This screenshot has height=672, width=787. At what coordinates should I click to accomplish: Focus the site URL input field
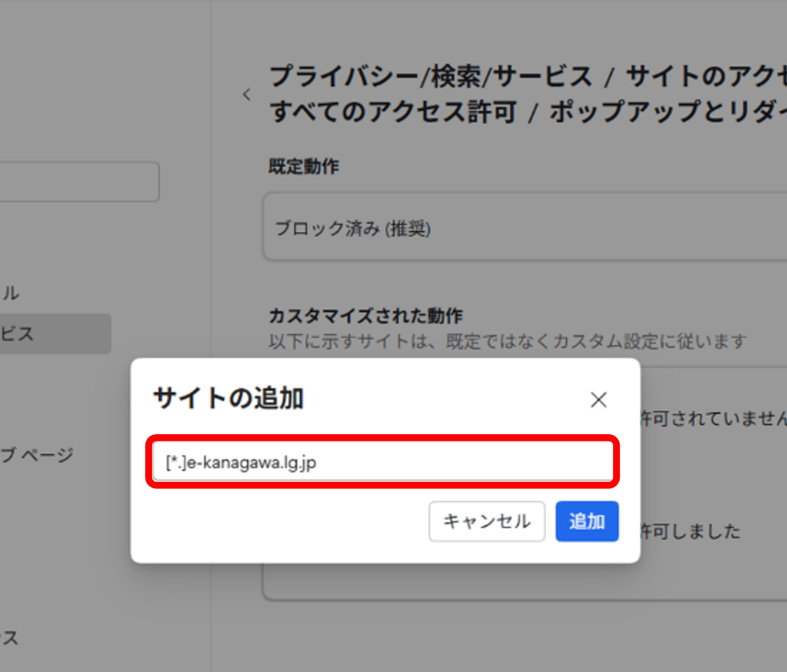[x=382, y=462]
